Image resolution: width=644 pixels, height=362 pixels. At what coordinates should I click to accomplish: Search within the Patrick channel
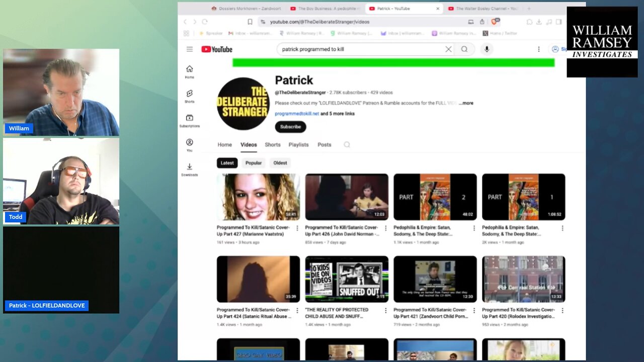pyautogui.click(x=347, y=145)
